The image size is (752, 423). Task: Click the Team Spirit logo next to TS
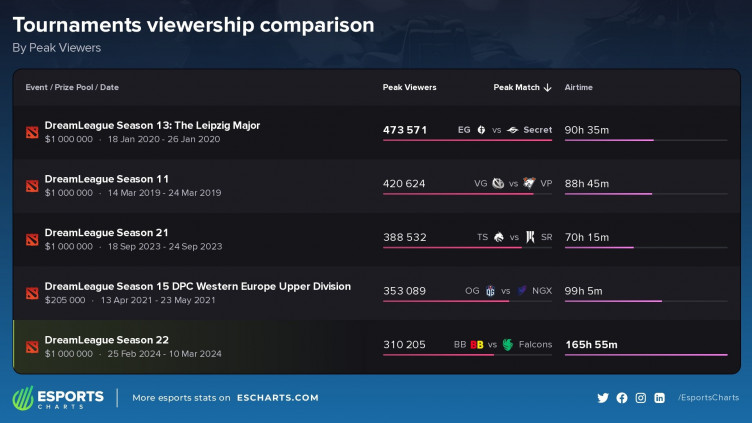499,237
